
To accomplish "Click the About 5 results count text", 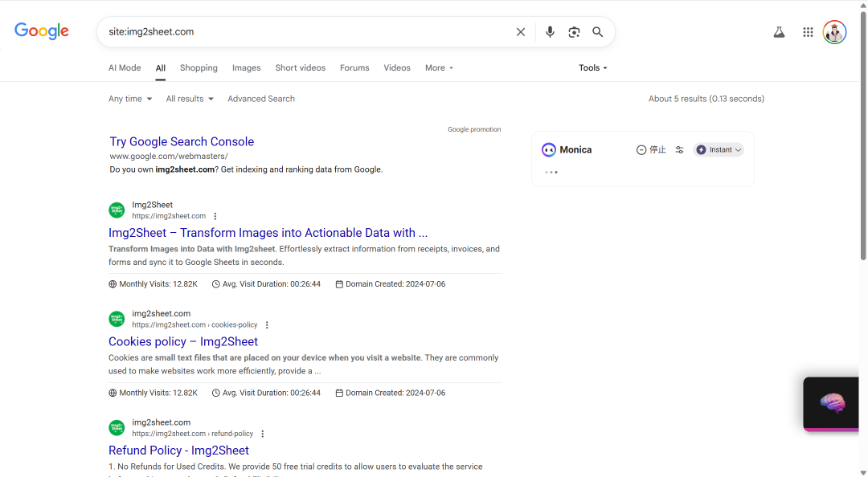I will coord(706,99).
